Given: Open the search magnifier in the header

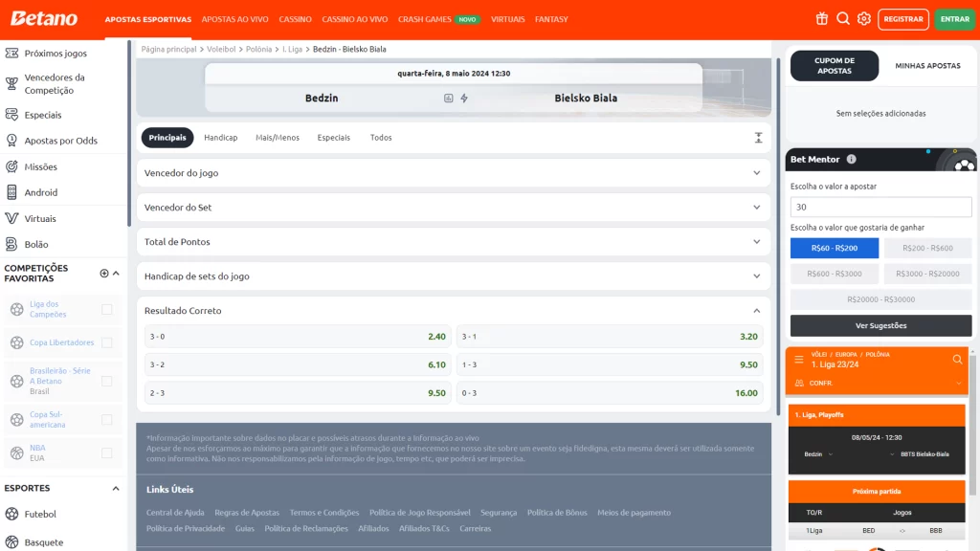Looking at the screenshot, I should [x=843, y=19].
